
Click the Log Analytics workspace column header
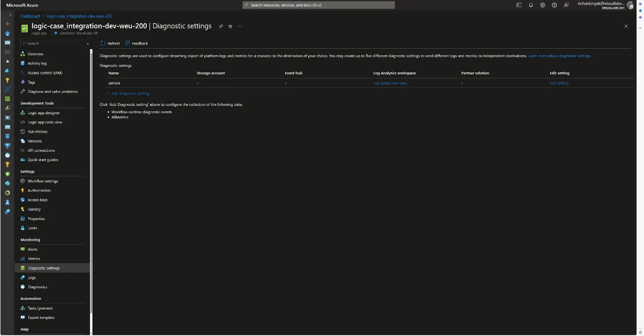click(394, 73)
